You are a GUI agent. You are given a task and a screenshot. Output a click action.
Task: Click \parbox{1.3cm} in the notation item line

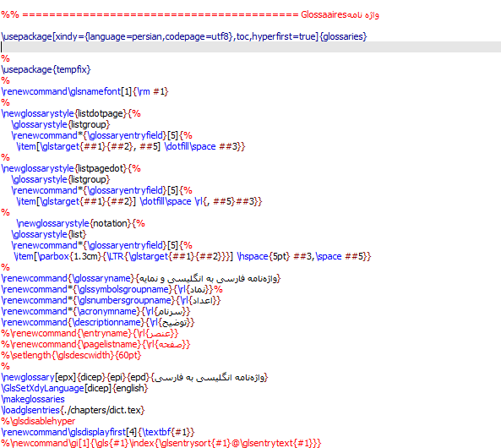[x=69, y=256]
